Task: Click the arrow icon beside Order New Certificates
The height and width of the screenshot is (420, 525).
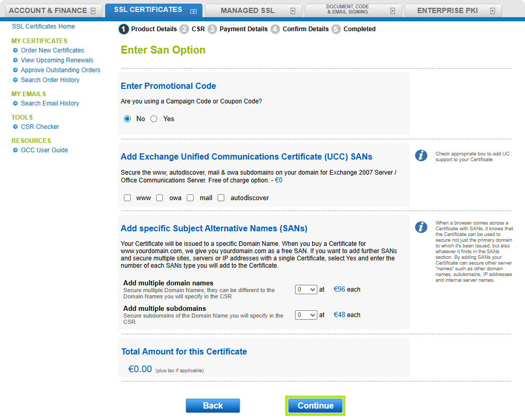Action: (16, 50)
